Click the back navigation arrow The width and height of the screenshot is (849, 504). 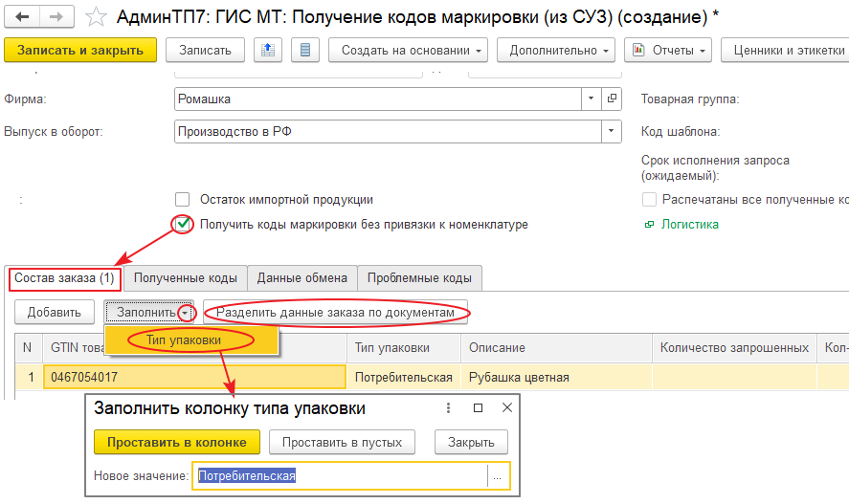[x=22, y=17]
